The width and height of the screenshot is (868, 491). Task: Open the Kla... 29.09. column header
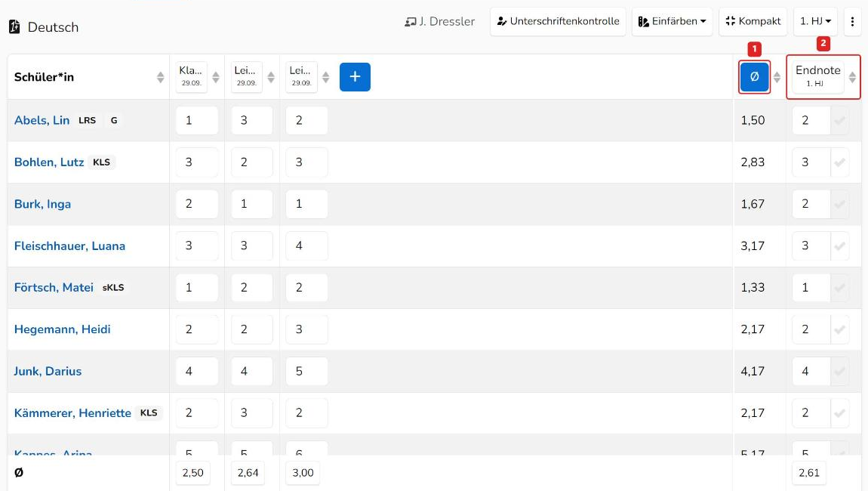(192, 76)
